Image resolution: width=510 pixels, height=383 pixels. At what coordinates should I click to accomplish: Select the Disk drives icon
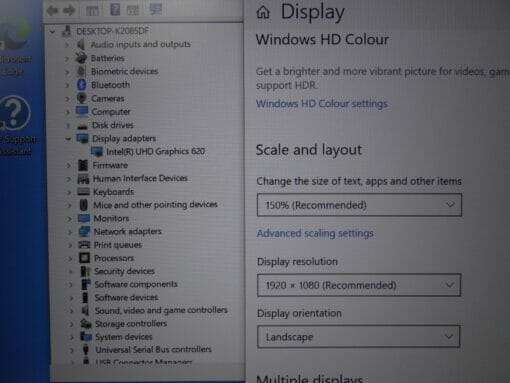[82, 126]
